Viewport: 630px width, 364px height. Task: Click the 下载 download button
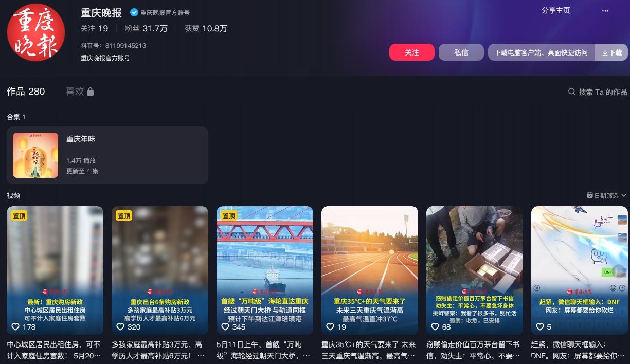coord(611,52)
